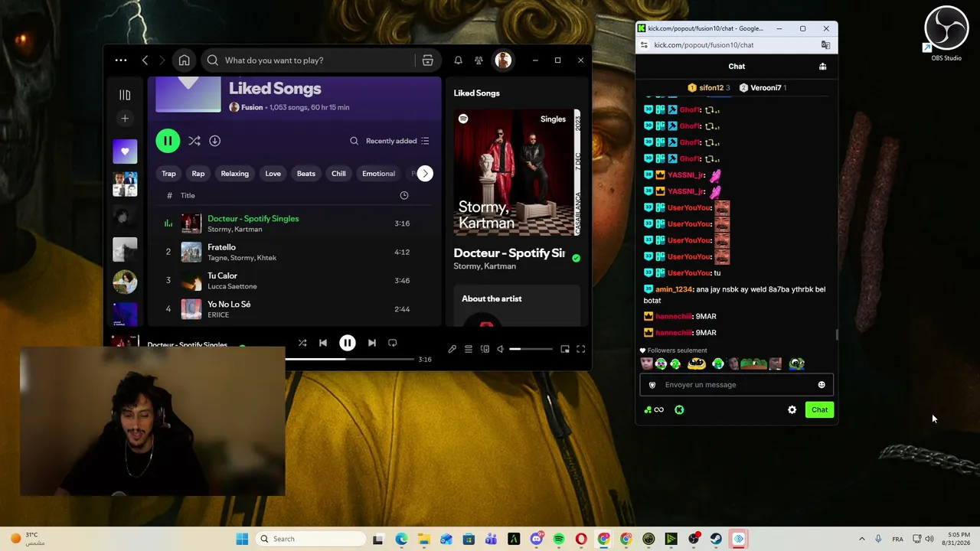The width and height of the screenshot is (980, 551).
Task: Filter Liked Songs by Beats
Action: click(305, 174)
